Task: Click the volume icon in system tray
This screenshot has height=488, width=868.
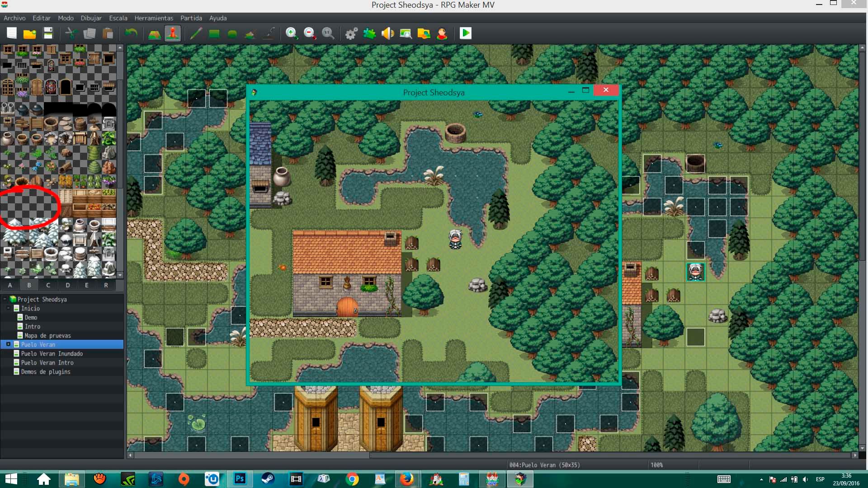Action: (x=805, y=479)
